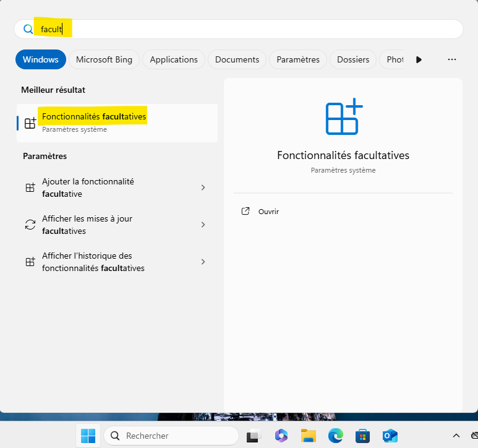Click the refresh icon beside mises à jour

pos(30,225)
